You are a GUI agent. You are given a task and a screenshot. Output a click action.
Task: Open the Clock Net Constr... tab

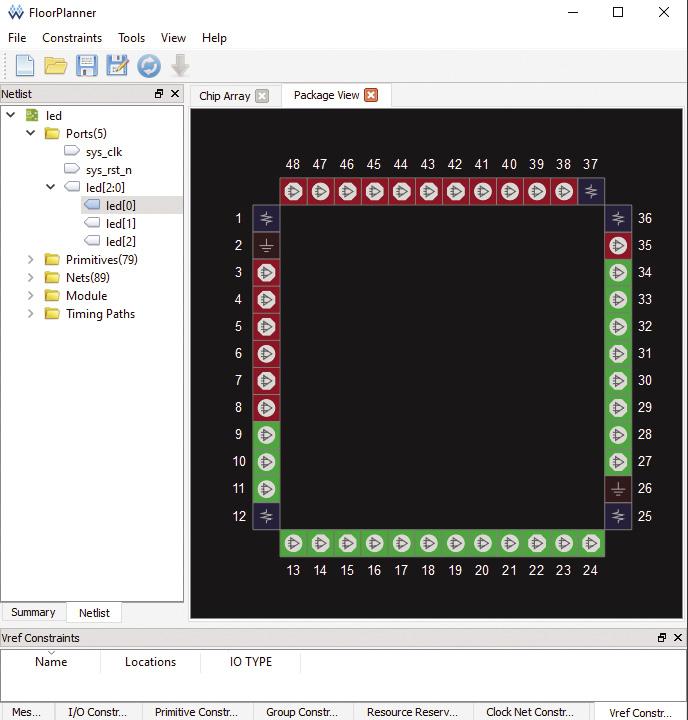tap(530, 712)
